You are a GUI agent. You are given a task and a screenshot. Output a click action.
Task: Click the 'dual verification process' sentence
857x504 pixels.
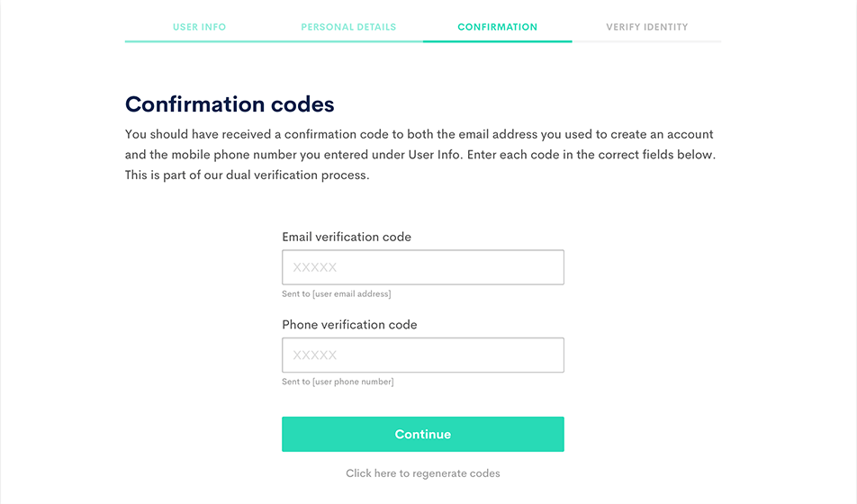tap(247, 175)
